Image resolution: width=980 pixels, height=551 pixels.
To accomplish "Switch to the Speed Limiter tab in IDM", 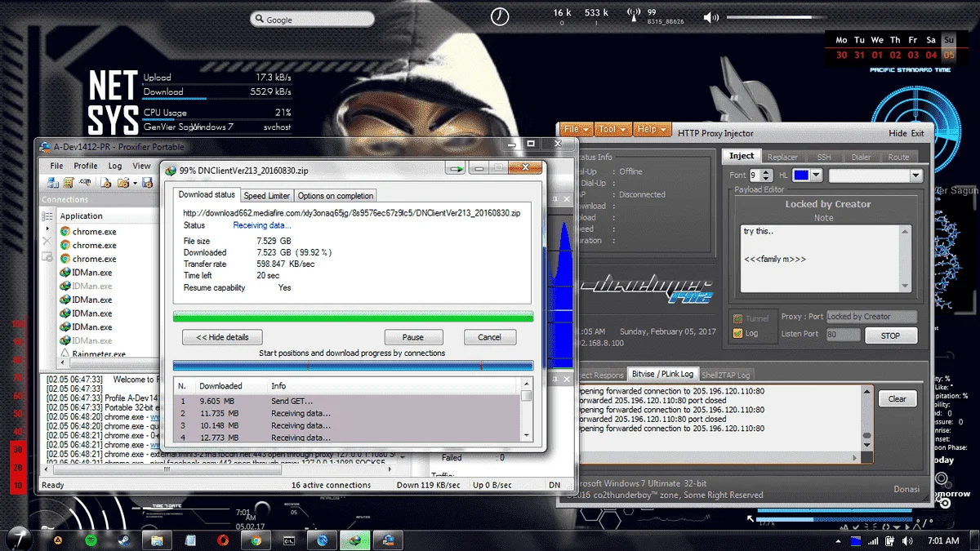I will [267, 196].
